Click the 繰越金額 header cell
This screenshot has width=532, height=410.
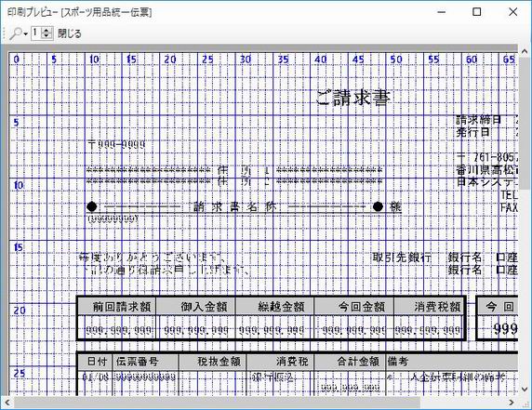click(275, 307)
